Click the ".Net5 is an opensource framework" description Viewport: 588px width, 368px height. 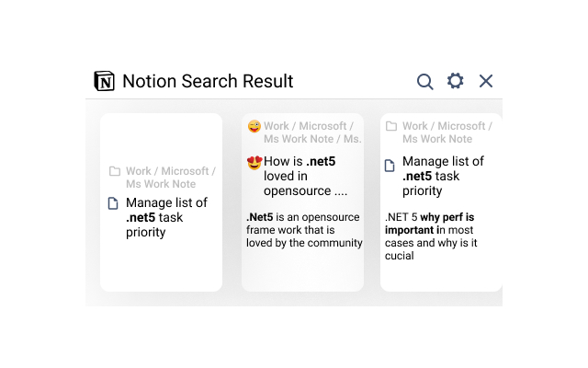pyautogui.click(x=304, y=230)
